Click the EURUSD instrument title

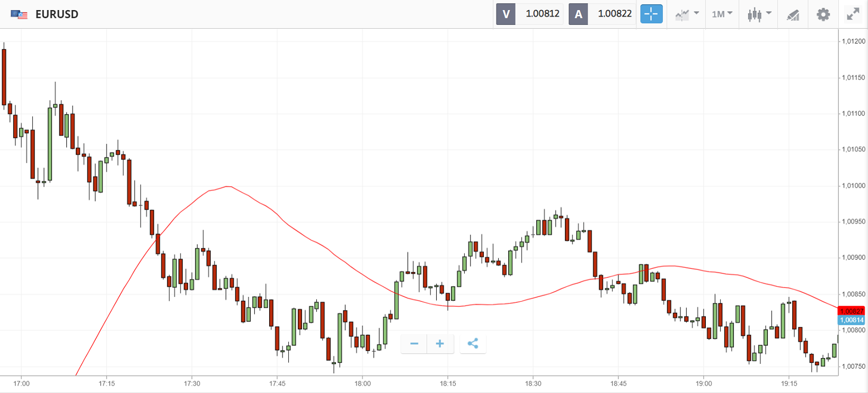click(x=57, y=14)
